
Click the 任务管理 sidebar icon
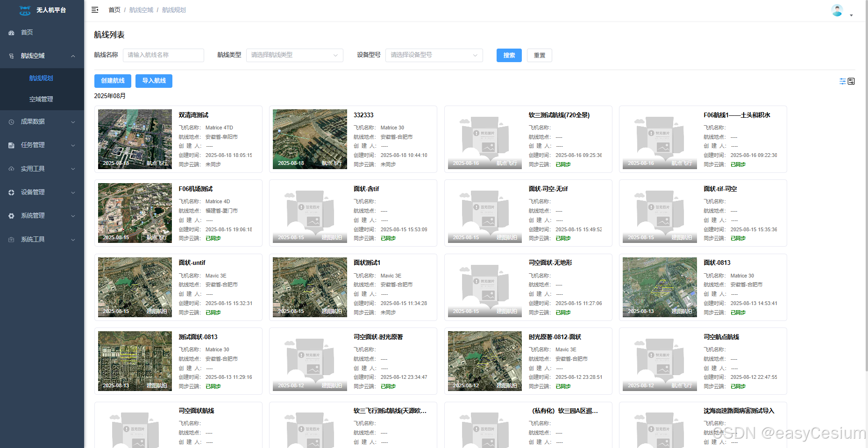[x=11, y=145]
